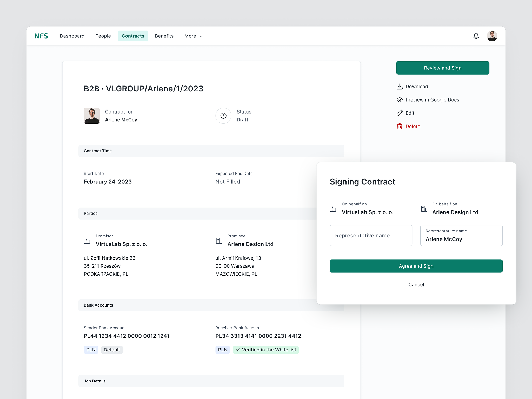Click the Arlene McCoy representative field
Screen dimensions: 532x399
pos(461,235)
